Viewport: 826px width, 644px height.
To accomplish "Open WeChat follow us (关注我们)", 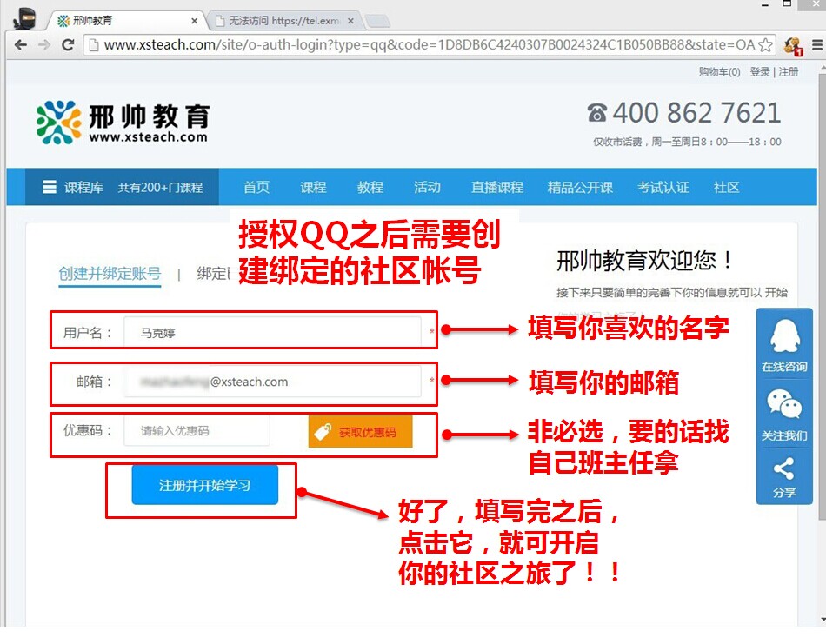I will [x=784, y=415].
